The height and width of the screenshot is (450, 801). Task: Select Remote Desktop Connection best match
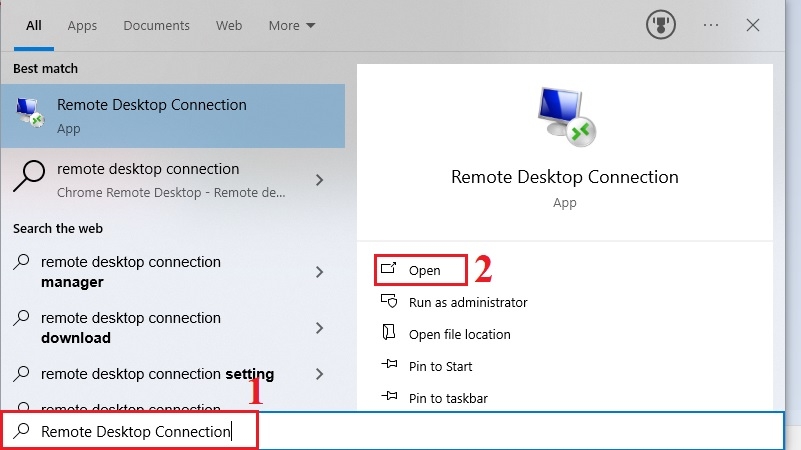173,116
